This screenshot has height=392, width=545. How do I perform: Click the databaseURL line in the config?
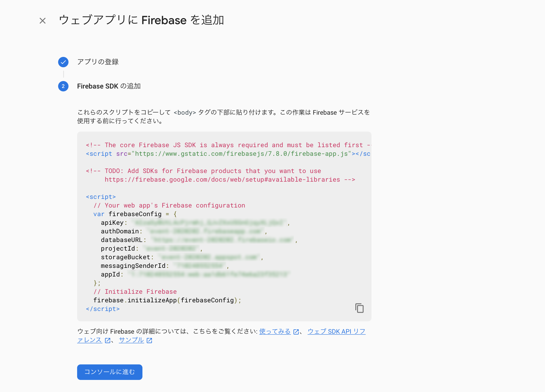tap(199, 240)
